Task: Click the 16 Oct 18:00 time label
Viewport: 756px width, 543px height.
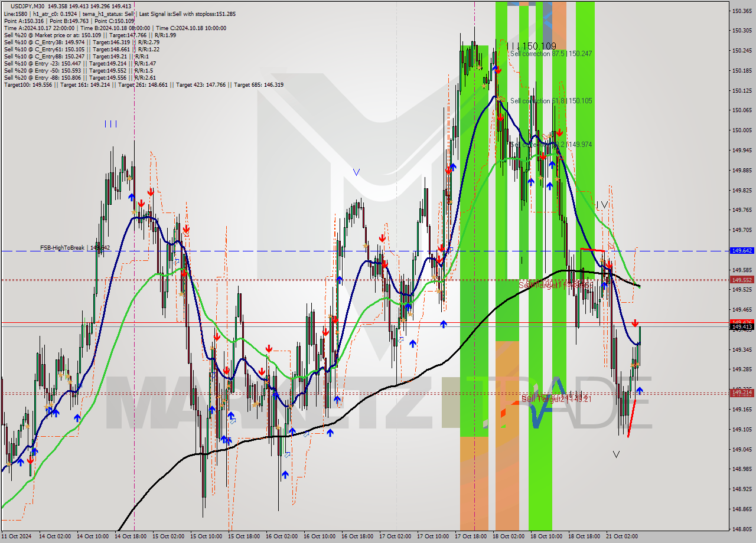Action: [356, 537]
